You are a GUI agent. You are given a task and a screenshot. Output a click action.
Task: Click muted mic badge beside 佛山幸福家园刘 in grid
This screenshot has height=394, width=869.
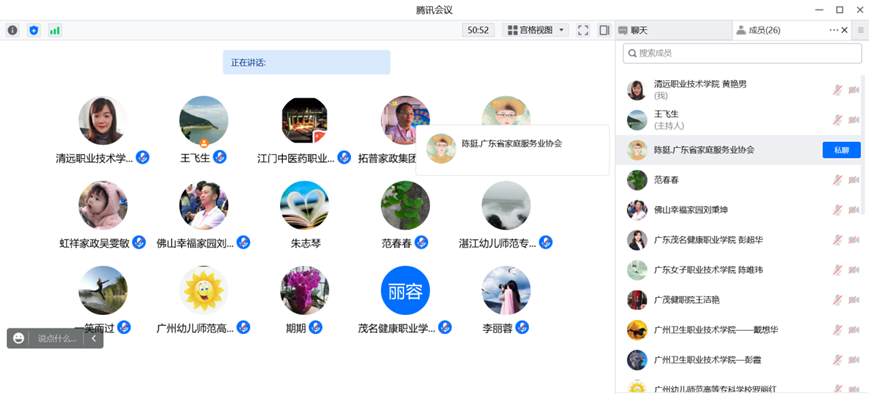(x=243, y=242)
